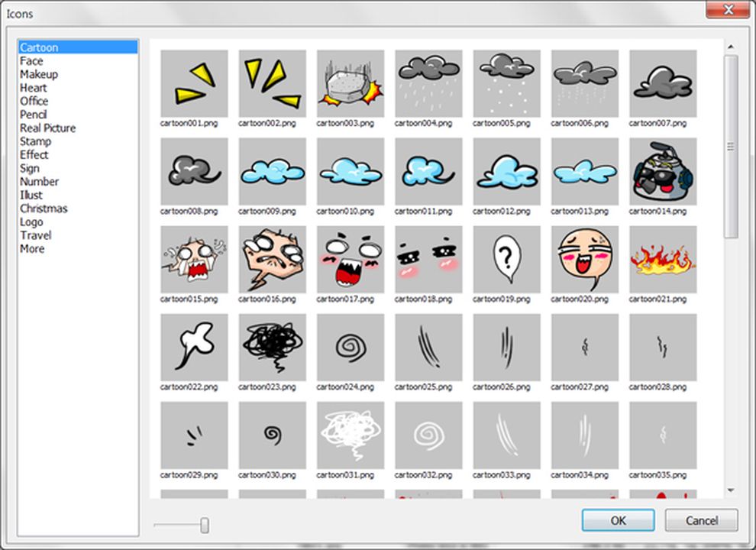Image resolution: width=756 pixels, height=550 pixels.
Task: Open the Stamp category
Action: pos(35,141)
